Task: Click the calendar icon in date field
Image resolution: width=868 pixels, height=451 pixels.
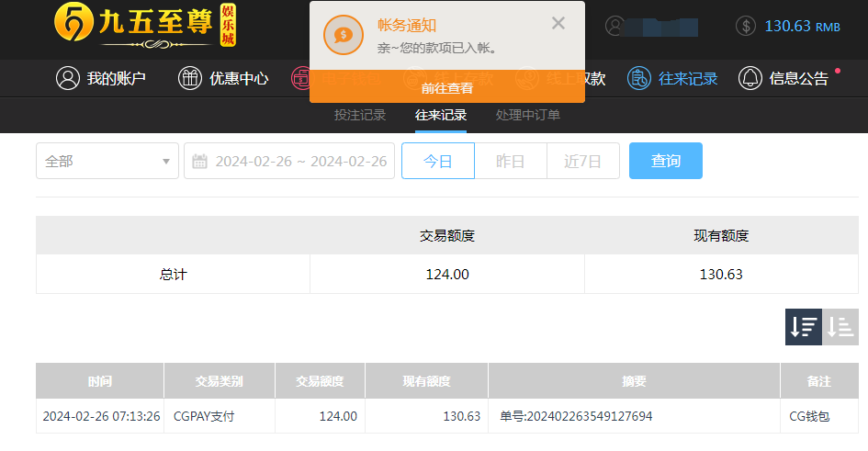Action: pyautogui.click(x=199, y=161)
